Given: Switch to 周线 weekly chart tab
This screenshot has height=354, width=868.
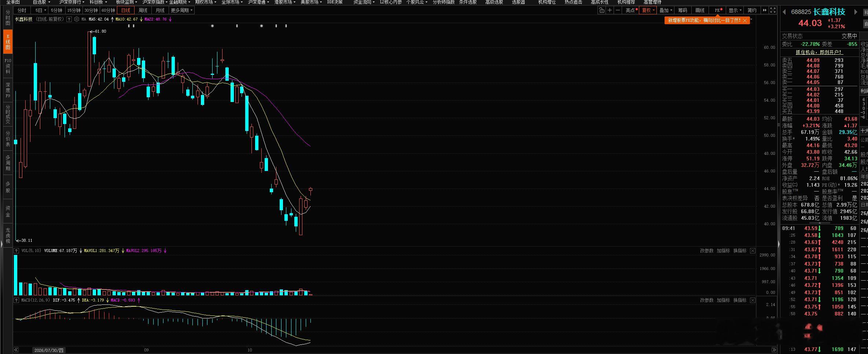Looking at the screenshot, I should [143, 10].
